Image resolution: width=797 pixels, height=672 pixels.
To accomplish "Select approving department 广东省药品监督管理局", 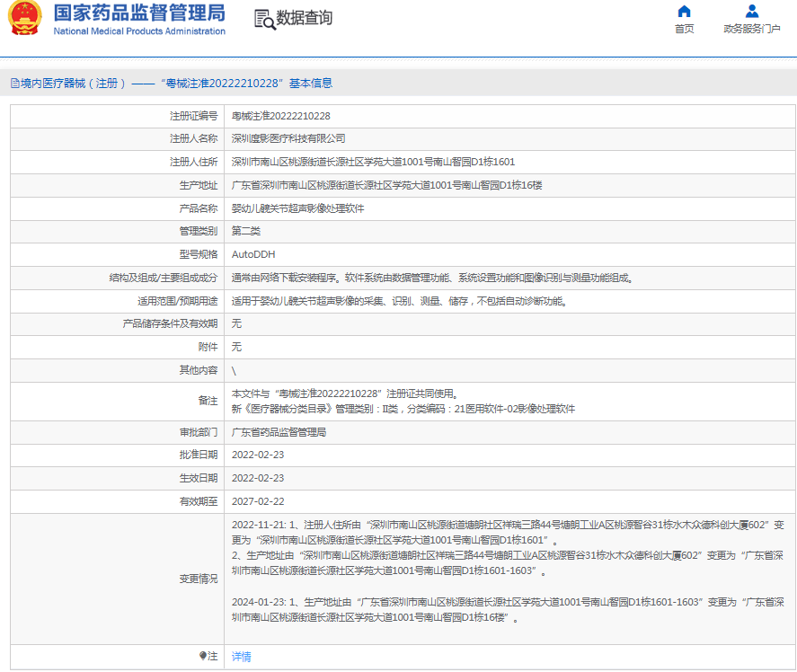I will (x=279, y=432).
